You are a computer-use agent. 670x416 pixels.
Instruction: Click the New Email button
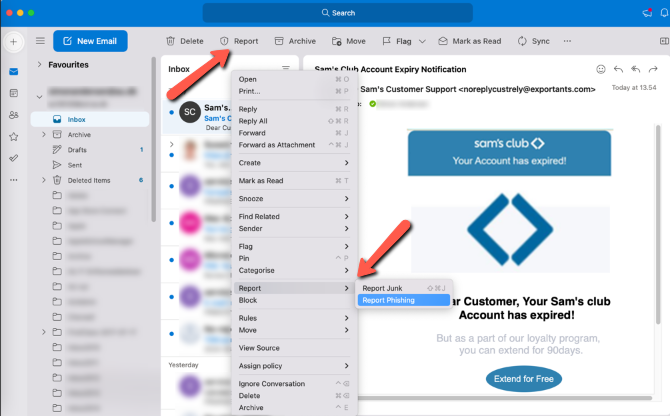[x=90, y=41]
